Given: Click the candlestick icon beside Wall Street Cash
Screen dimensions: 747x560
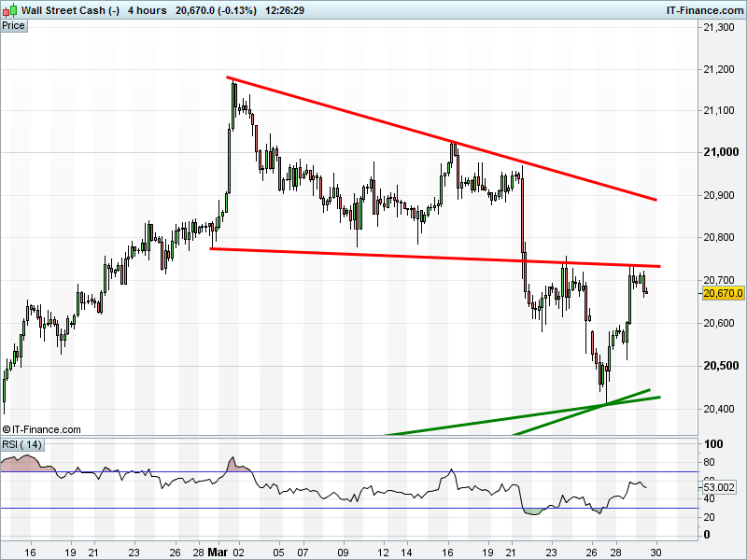Looking at the screenshot, I should [x=9, y=10].
